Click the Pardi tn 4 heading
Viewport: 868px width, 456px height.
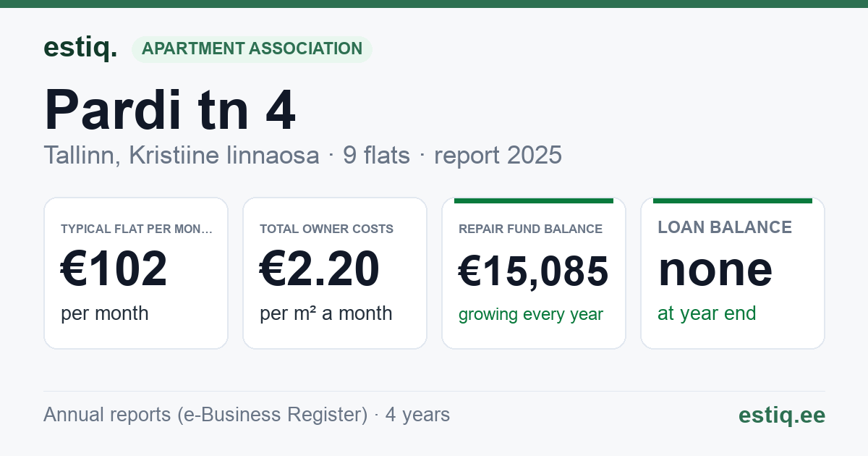pos(170,110)
